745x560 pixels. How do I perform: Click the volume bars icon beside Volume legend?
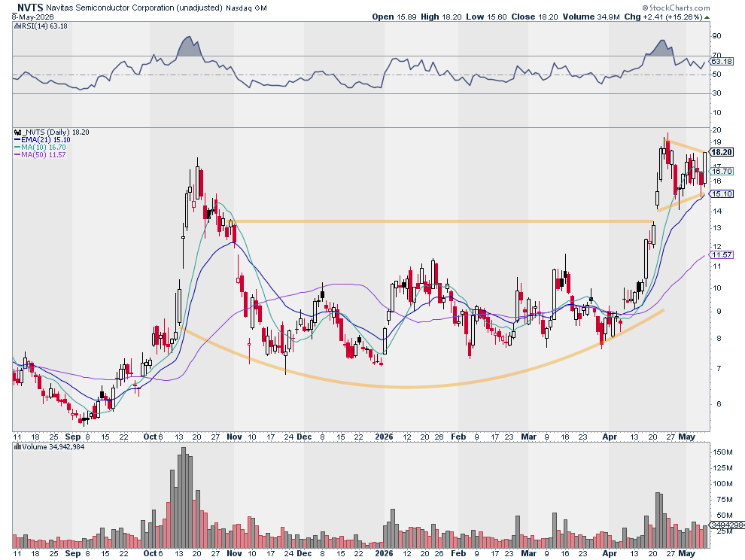[17, 447]
